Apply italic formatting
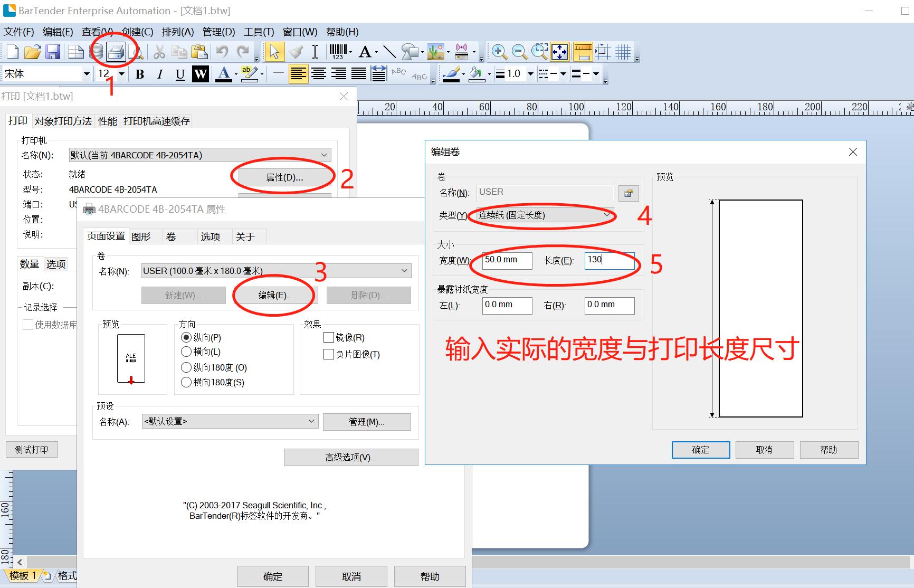Viewport: 914px width, 588px height. point(160,74)
